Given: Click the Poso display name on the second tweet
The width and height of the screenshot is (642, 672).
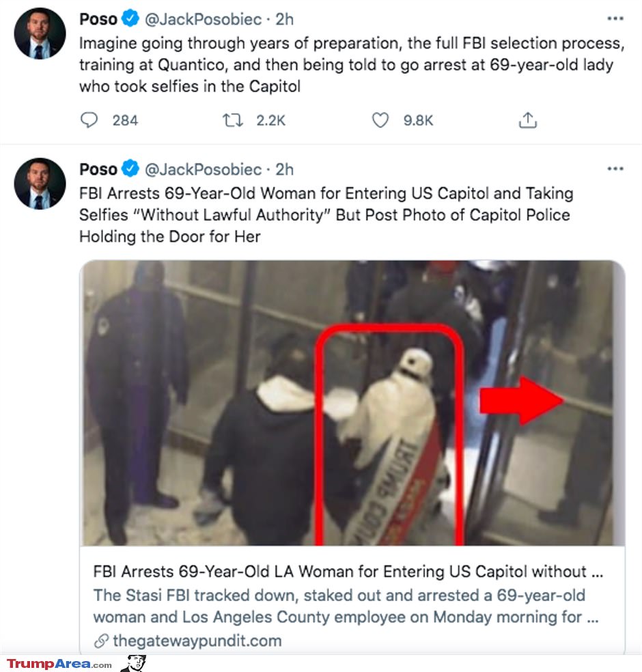Looking at the screenshot, I should 98,168.
